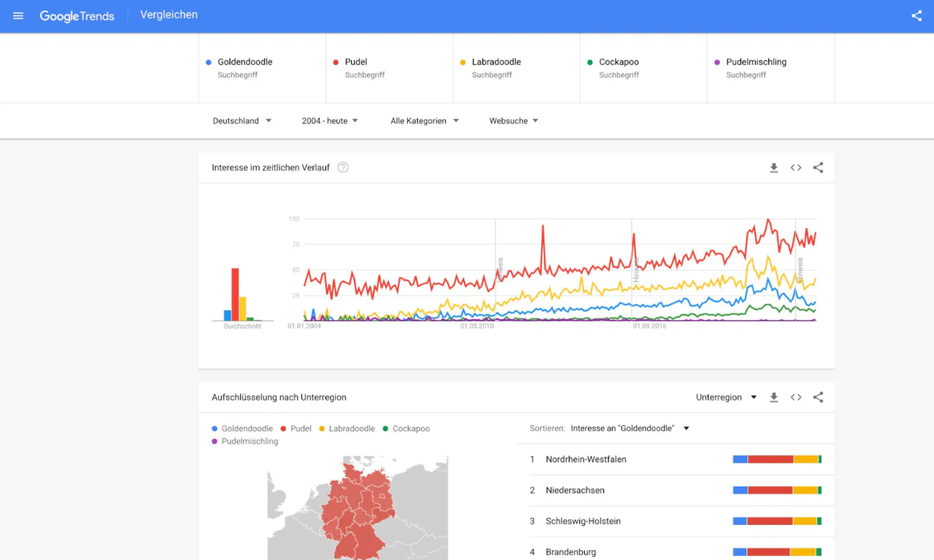The image size is (934, 560).
Task: Click the Pudelmischling legend entry above map
Action: 245,442
